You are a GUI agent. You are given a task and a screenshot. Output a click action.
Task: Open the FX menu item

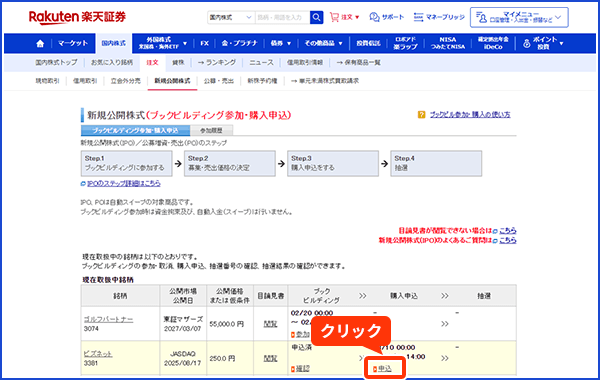[x=205, y=43]
